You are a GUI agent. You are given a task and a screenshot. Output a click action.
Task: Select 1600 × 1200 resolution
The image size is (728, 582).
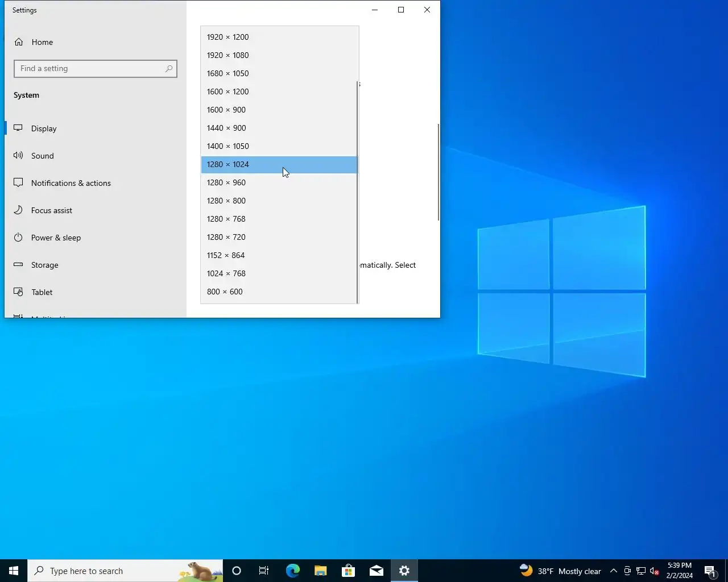point(279,92)
